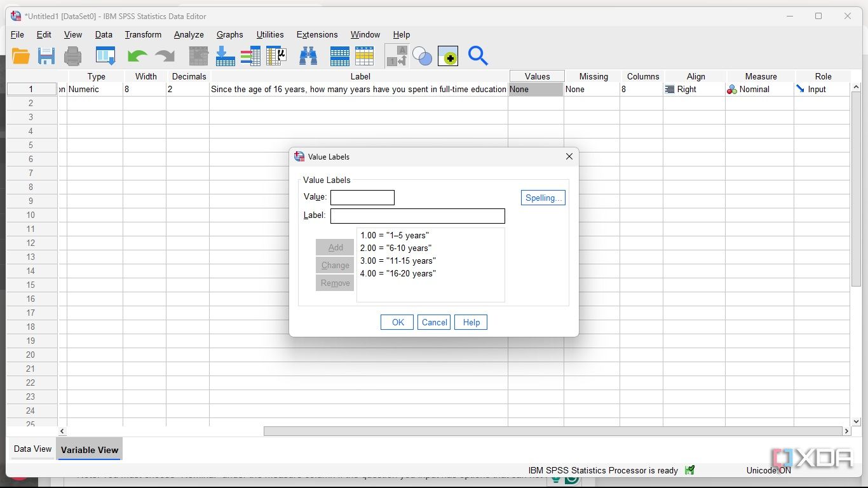868x488 pixels.
Task: Click the Find binoculars icon
Action: 308,56
